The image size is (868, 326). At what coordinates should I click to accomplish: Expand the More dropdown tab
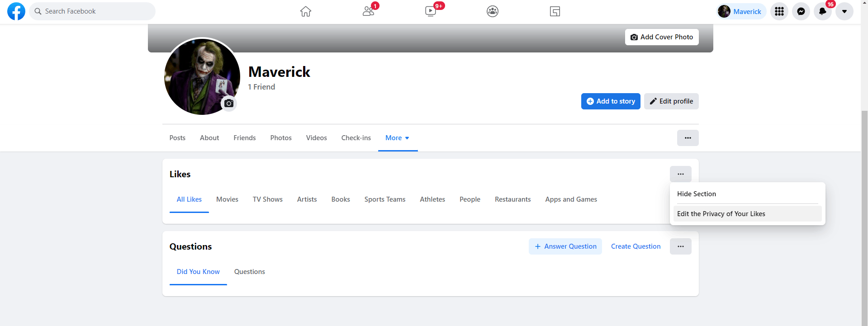[398, 138]
